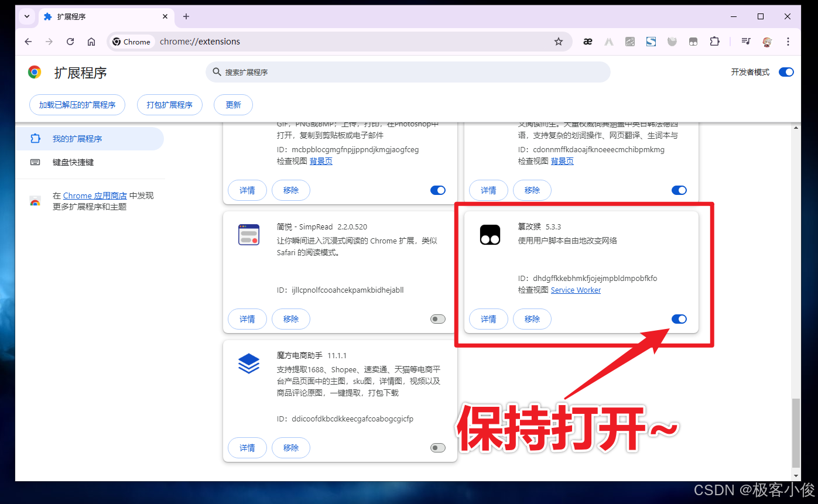Screen dimensions: 818x504
Task: Open 背景页 link under ID mcbpblocg…
Action: point(321,161)
